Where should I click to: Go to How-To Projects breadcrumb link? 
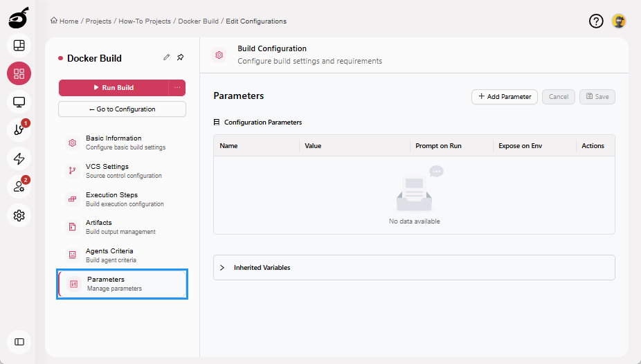[x=145, y=21]
